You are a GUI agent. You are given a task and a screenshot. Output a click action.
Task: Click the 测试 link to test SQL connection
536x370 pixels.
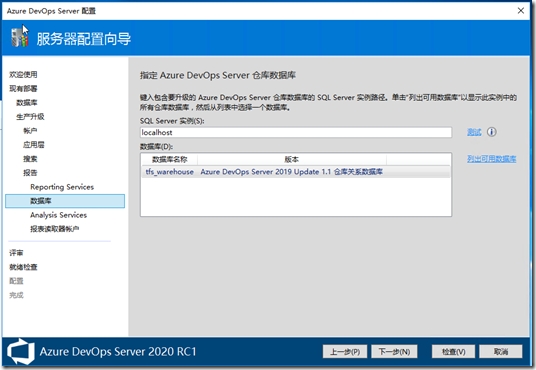click(474, 132)
